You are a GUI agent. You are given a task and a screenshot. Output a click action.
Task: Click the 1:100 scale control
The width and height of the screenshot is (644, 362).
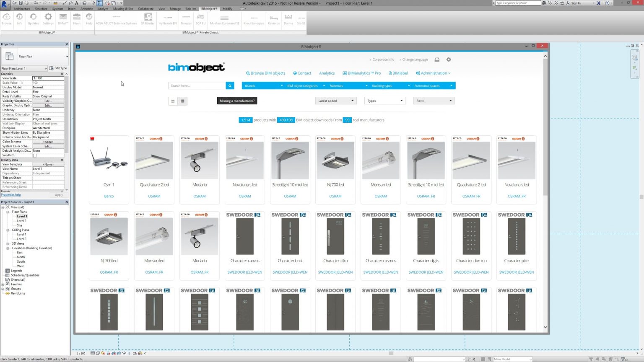pyautogui.click(x=82, y=353)
